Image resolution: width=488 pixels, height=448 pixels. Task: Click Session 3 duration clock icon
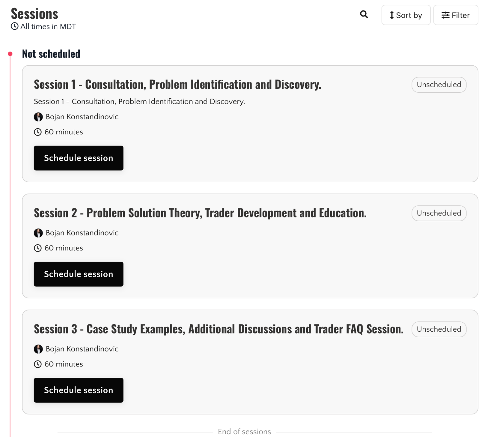click(x=38, y=364)
